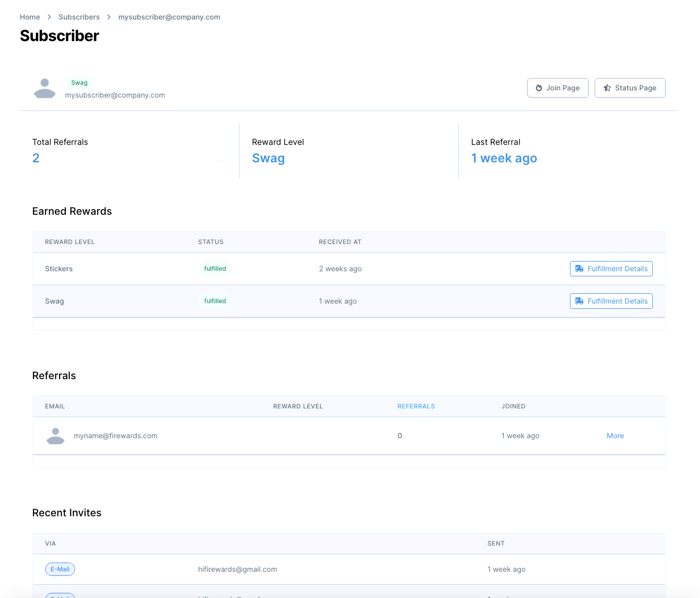
Task: Select the myname@firewards.com referral email
Action: 116,436
